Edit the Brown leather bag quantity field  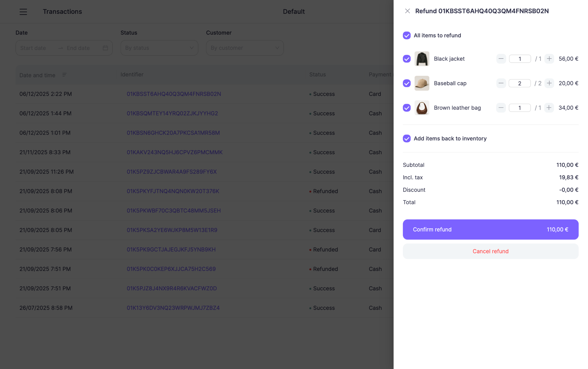[x=520, y=108]
